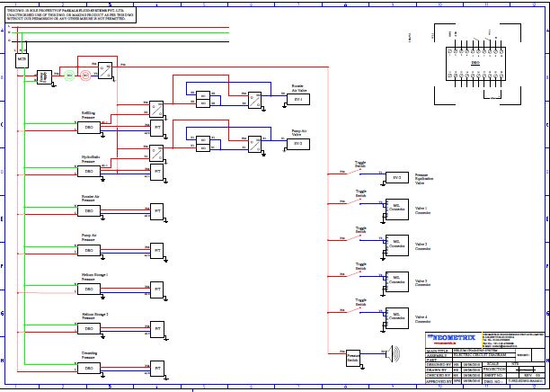This screenshot has height=392, width=550.
Task: Click the Refilling Pressure DRO block
Action: [x=88, y=128]
